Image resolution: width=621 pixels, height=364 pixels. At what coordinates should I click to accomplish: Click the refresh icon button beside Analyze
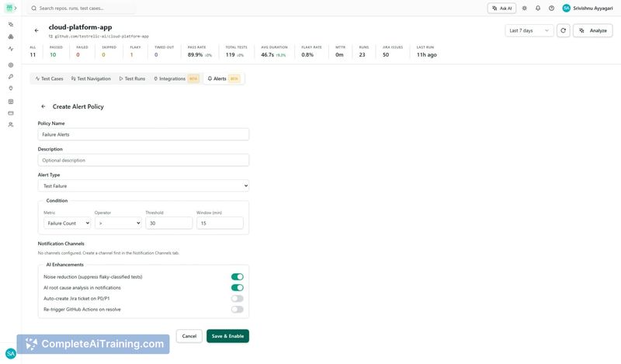pyautogui.click(x=563, y=30)
